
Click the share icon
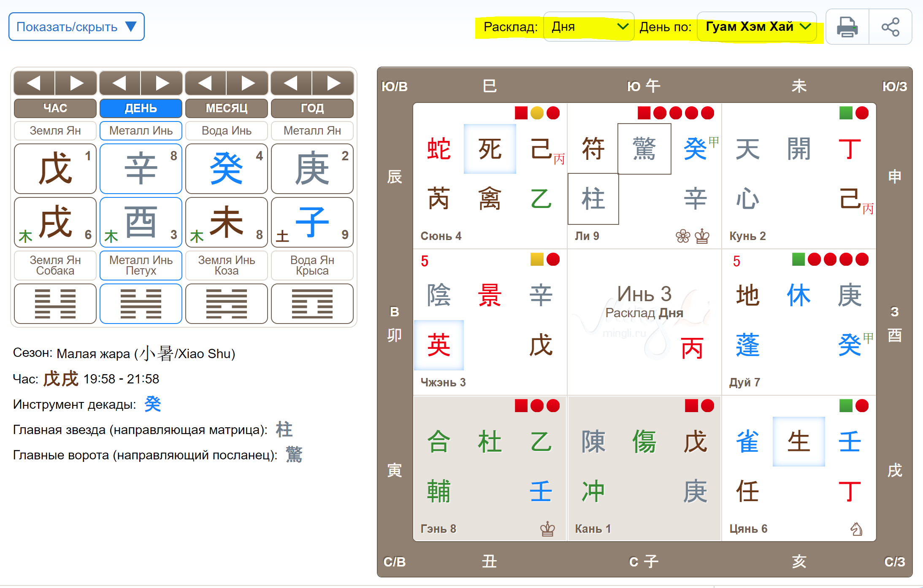[891, 27]
